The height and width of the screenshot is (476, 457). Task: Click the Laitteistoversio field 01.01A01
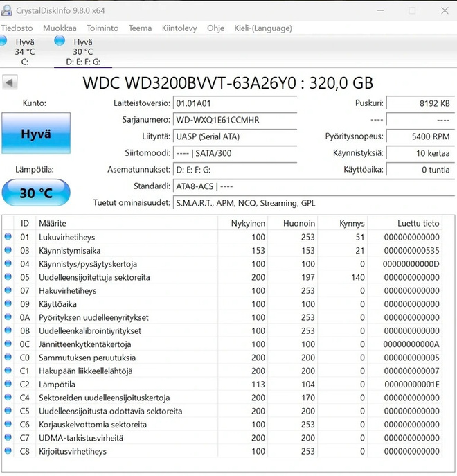(x=235, y=103)
